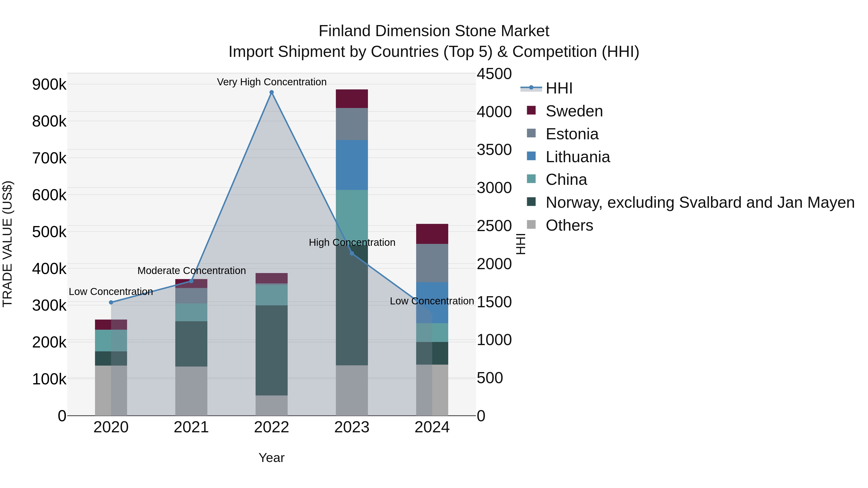Click the 900k y-axis tick label

click(x=49, y=84)
